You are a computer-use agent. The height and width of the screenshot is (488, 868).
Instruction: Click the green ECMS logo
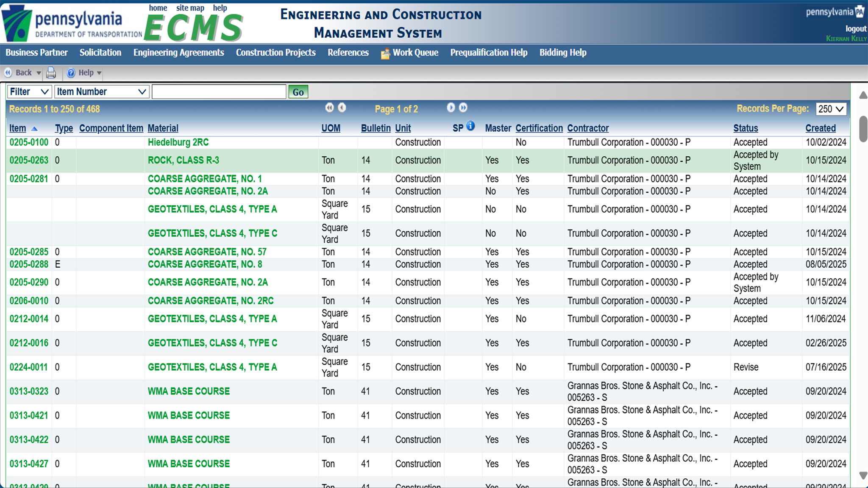(194, 28)
